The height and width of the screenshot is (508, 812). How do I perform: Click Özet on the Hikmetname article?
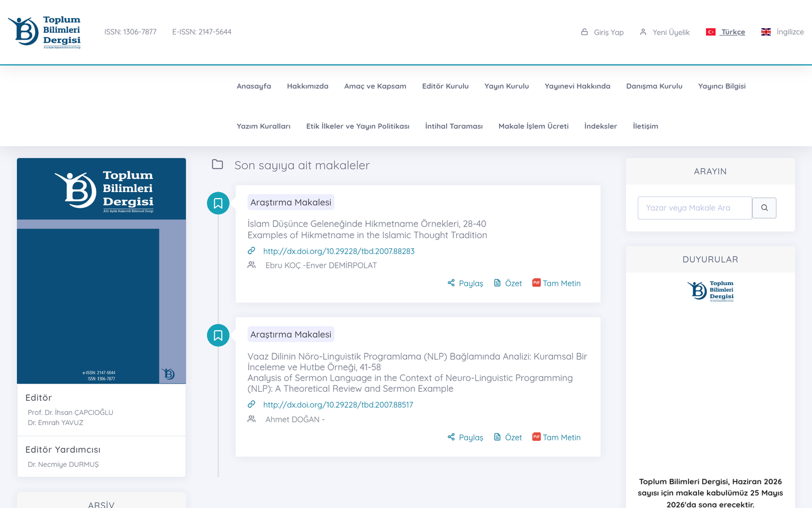click(x=513, y=283)
